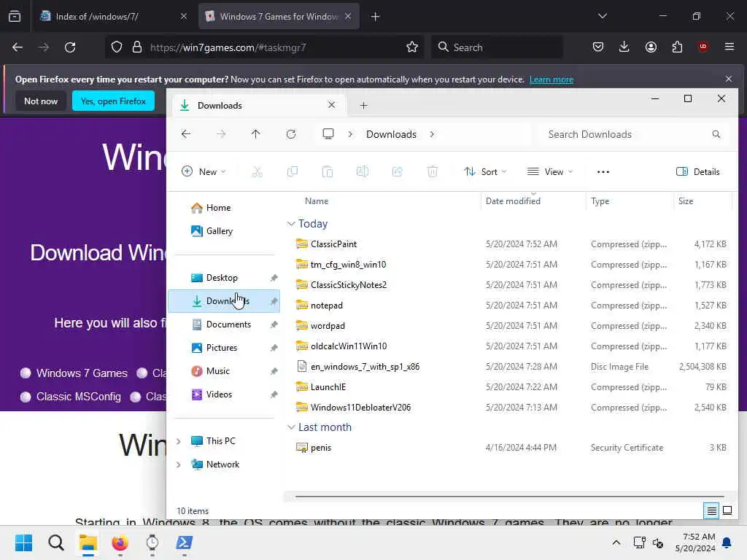Click the Rename icon in Explorer toolbar
Screen dimensions: 747x560
(x=362, y=172)
